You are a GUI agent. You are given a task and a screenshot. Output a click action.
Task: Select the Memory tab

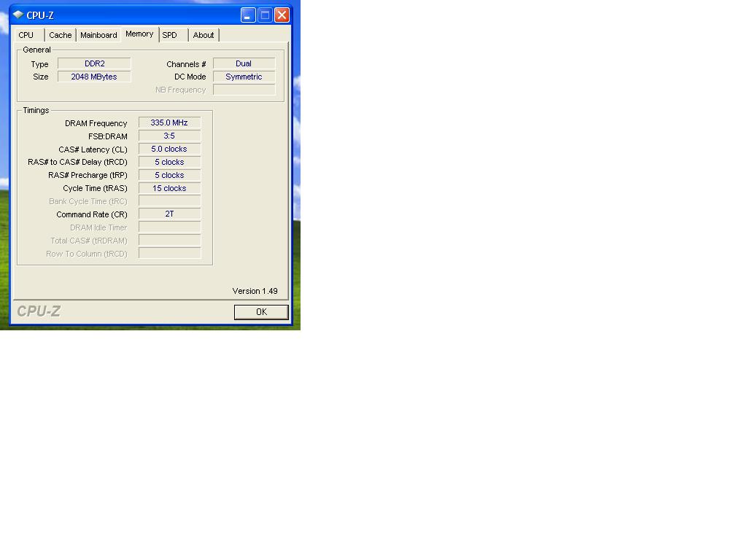pos(139,34)
